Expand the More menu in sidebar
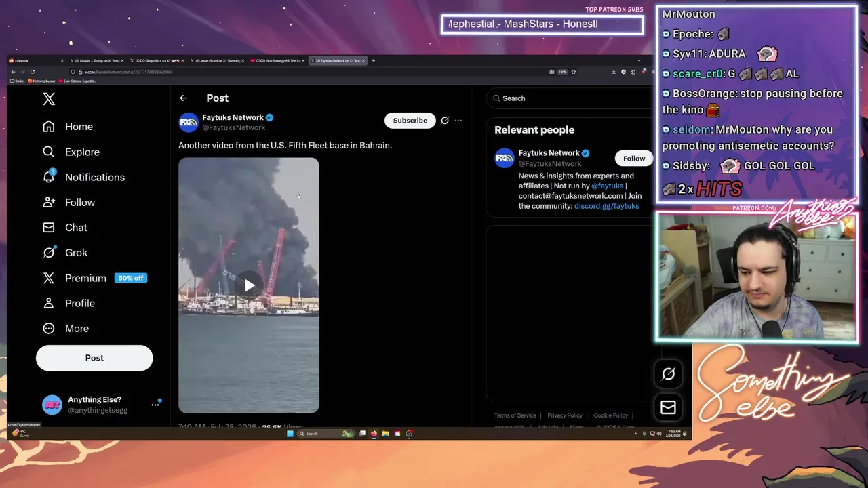868x488 pixels. click(66, 328)
